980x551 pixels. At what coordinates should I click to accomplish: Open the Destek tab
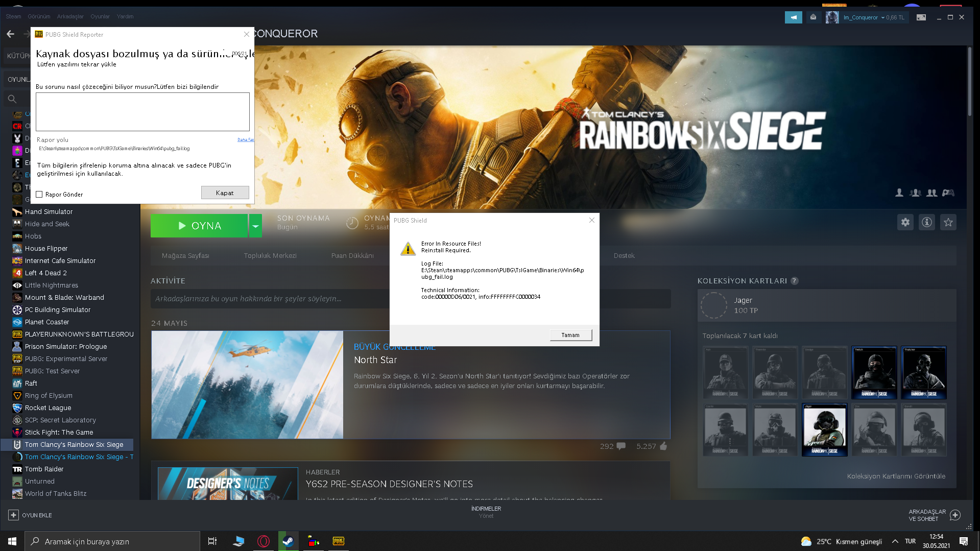tap(624, 256)
